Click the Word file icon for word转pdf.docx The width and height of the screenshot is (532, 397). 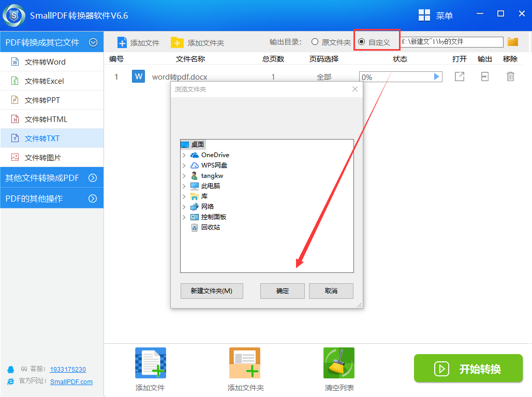138,77
